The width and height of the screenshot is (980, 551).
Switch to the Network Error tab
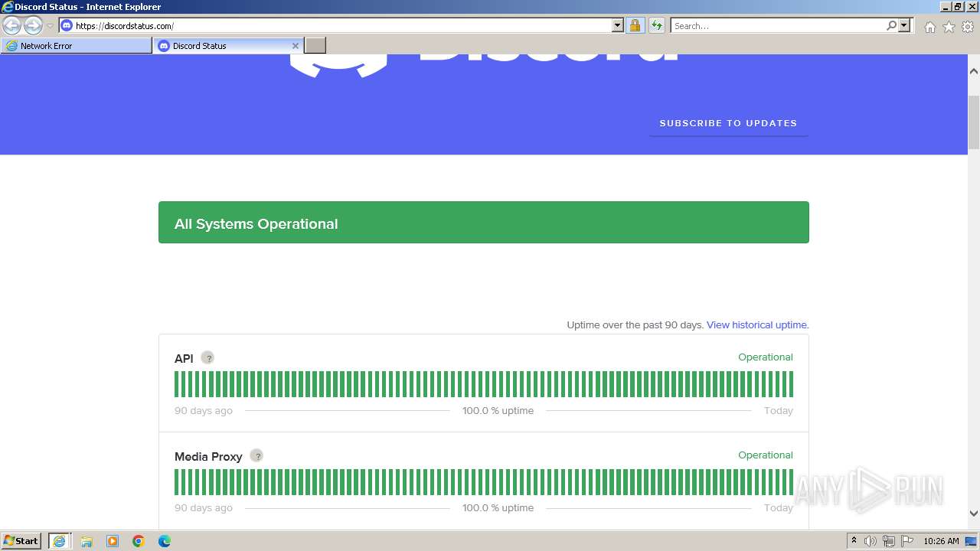[77, 46]
